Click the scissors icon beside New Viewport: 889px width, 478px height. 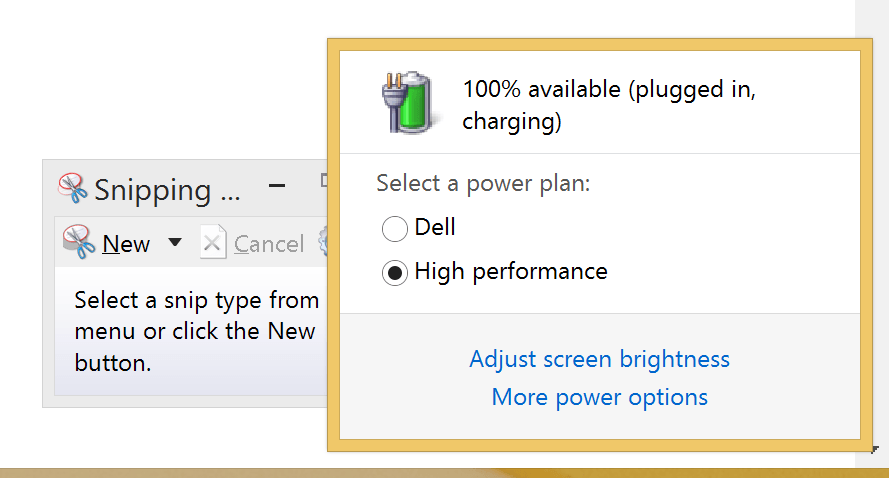(x=78, y=242)
